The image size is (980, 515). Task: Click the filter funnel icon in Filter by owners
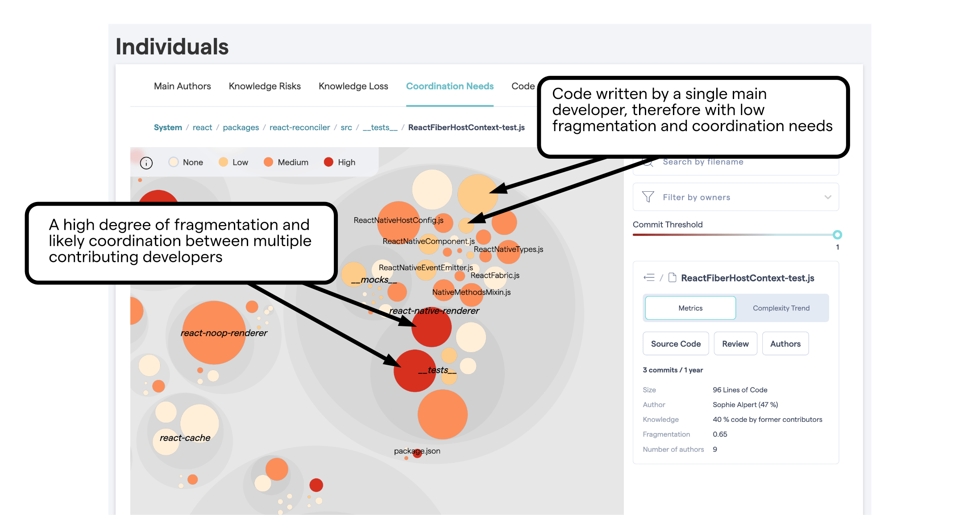[x=648, y=197]
